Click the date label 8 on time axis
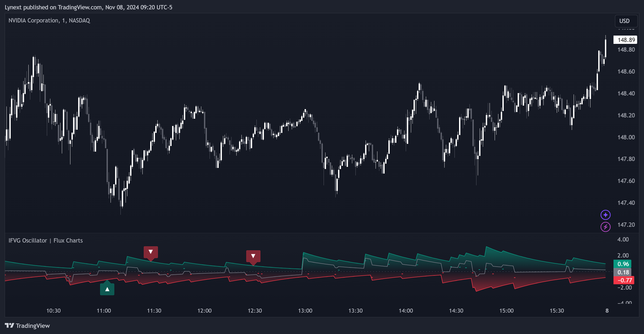Viewport: 644px width, 334px height. click(x=607, y=310)
